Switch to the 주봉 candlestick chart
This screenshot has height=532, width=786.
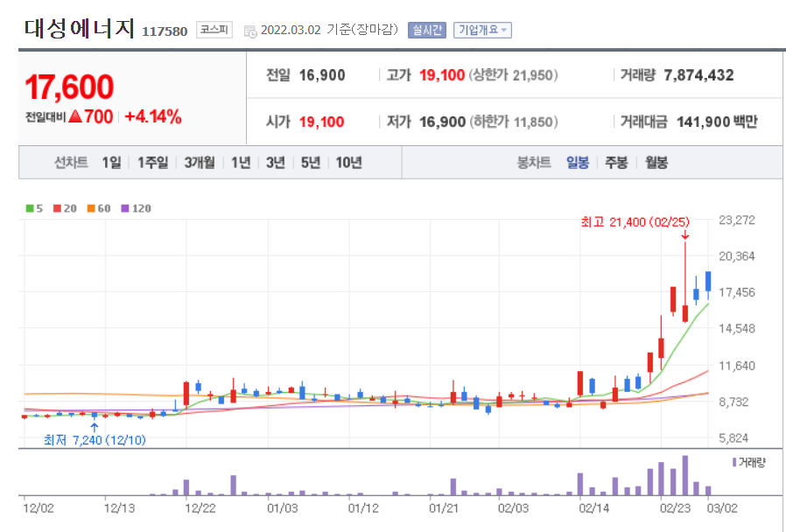pyautogui.click(x=616, y=162)
